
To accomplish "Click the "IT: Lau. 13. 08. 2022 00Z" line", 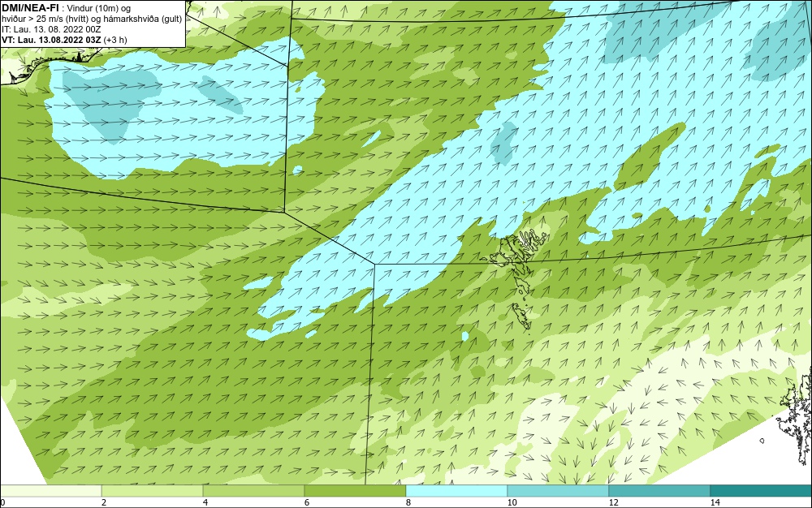I will pyautogui.click(x=50, y=29).
